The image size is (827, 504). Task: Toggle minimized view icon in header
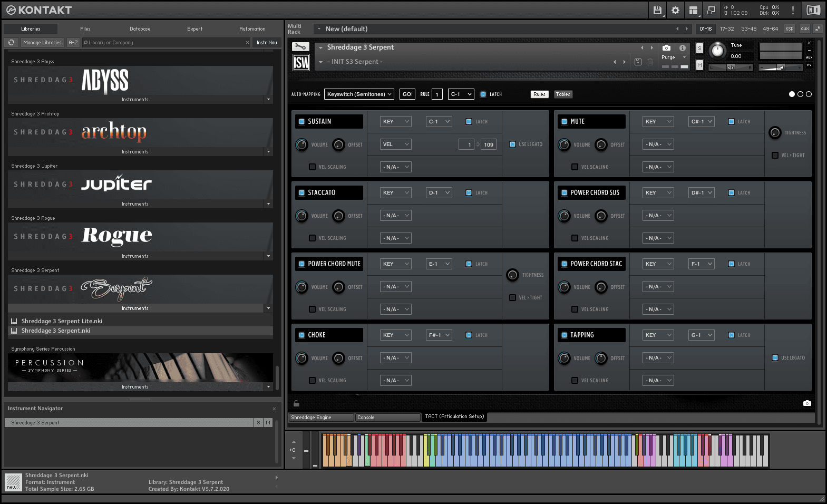click(x=711, y=10)
